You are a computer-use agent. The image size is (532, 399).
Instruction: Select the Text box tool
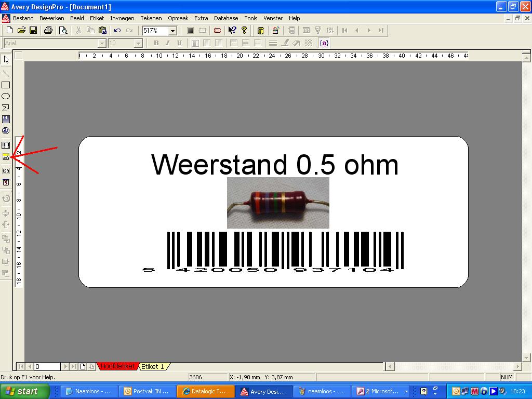coord(6,119)
